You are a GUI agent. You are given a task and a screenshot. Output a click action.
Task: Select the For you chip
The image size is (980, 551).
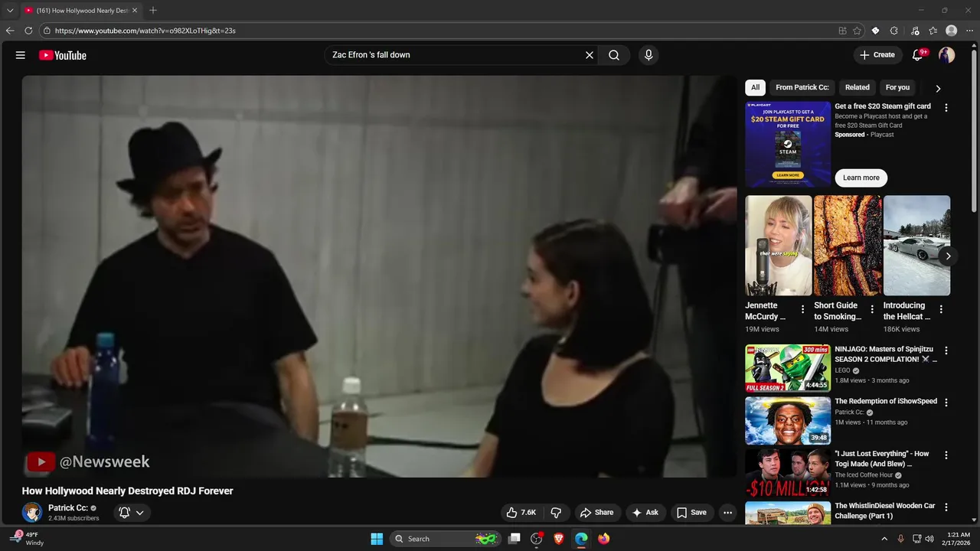click(897, 87)
